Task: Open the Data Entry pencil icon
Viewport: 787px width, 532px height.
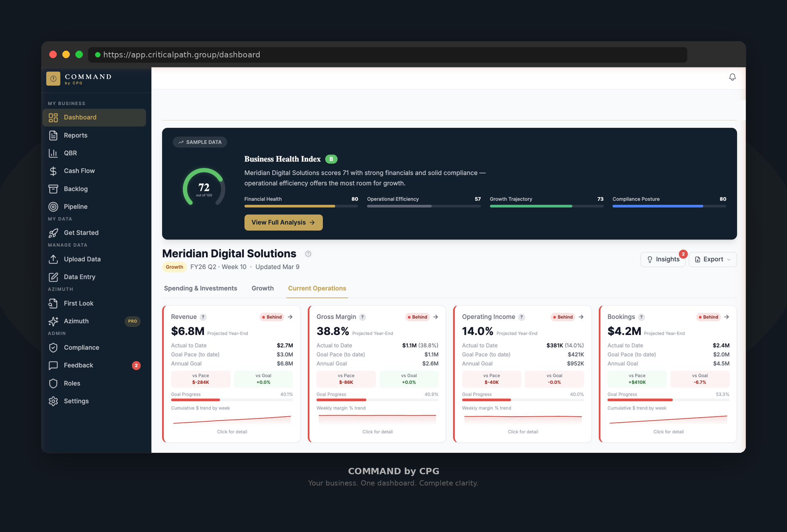Action: [x=53, y=277]
